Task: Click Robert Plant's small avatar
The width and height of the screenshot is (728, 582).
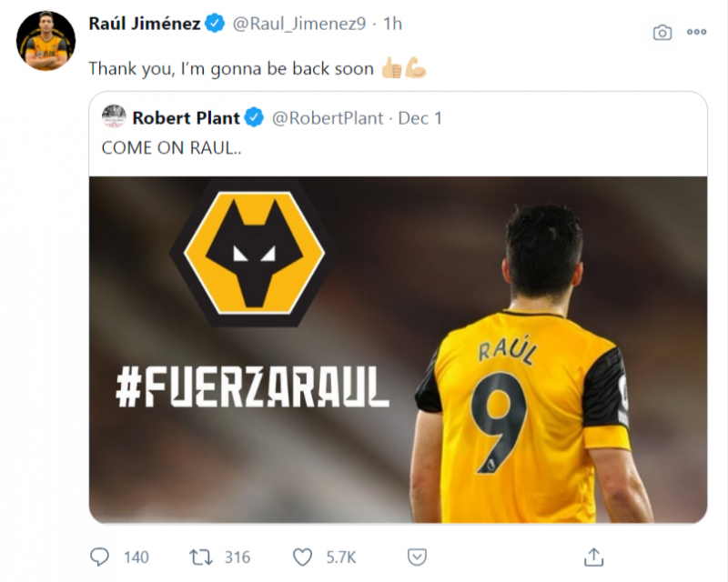Action: pyautogui.click(x=114, y=117)
